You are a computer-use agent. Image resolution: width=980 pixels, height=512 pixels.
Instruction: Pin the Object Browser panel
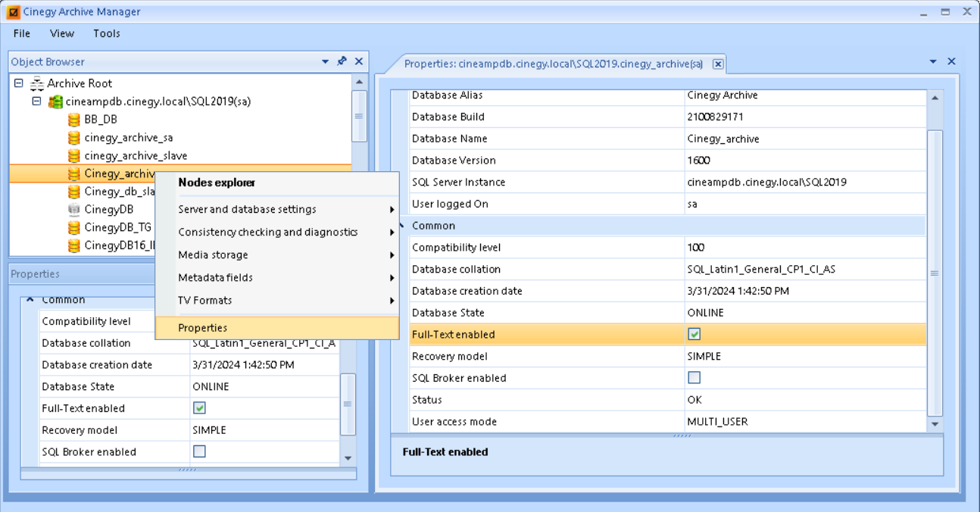tap(342, 61)
